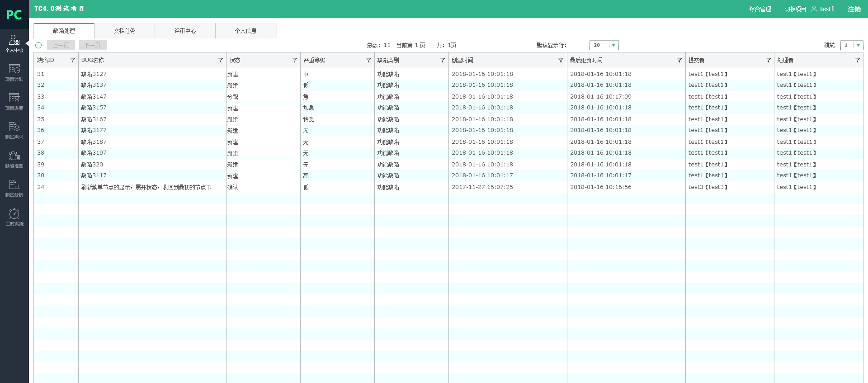Switch to the 评审中心 tab
Image resolution: width=868 pixels, height=383 pixels.
click(185, 31)
